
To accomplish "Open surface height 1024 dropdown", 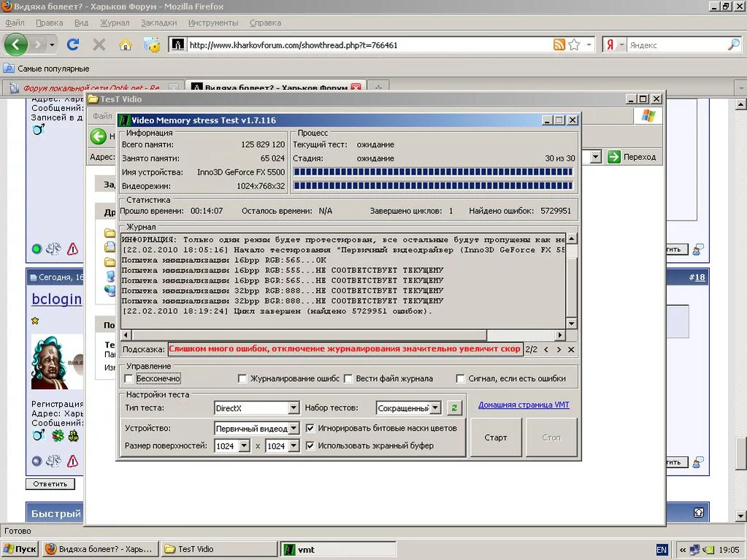I will (294, 445).
